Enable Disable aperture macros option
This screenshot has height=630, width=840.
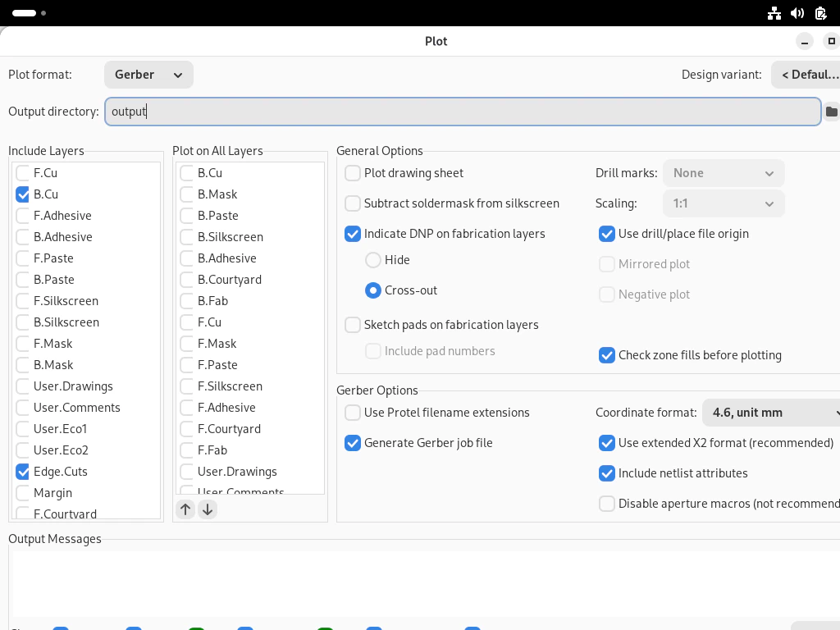click(x=606, y=504)
